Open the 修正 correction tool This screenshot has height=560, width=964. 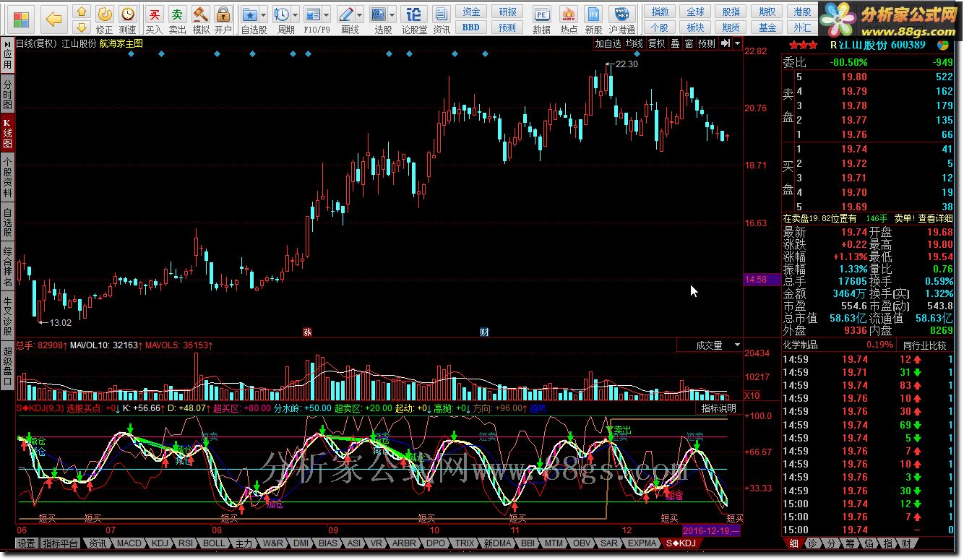coord(105,20)
